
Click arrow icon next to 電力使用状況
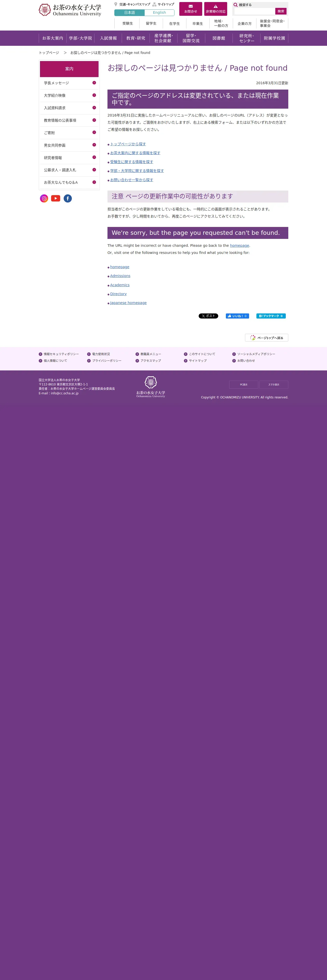tap(89, 354)
